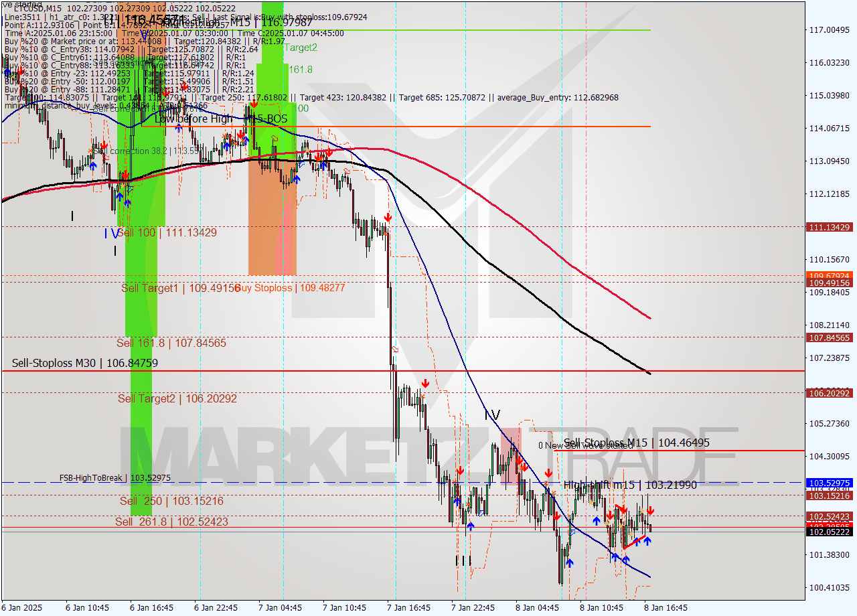Select the 'Sell Target1 | 109.49156' text
This screenshot has width=857, height=616.
(181, 288)
